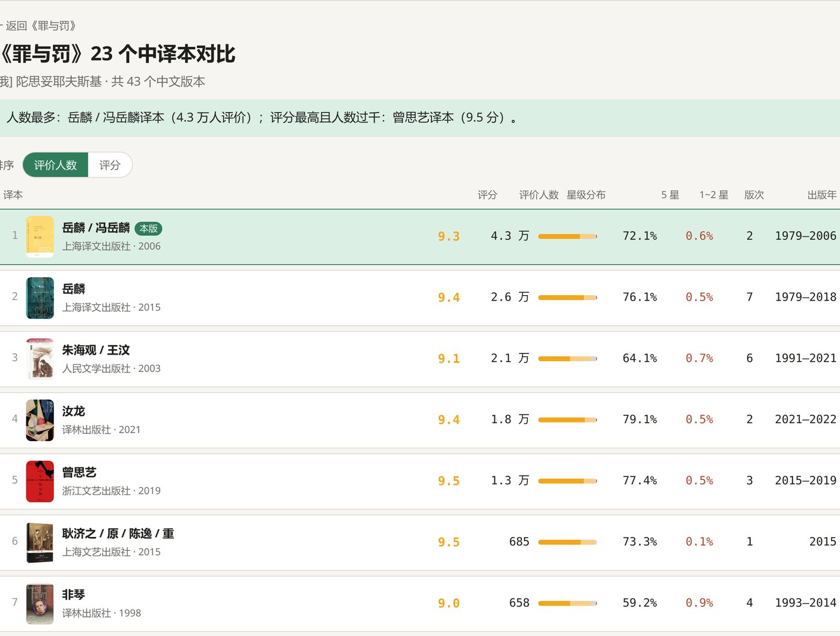Click author line 陀思妥耶夫斯基 · 共 43 个中文版本
Viewport: 840px width, 636px height.
103,82
